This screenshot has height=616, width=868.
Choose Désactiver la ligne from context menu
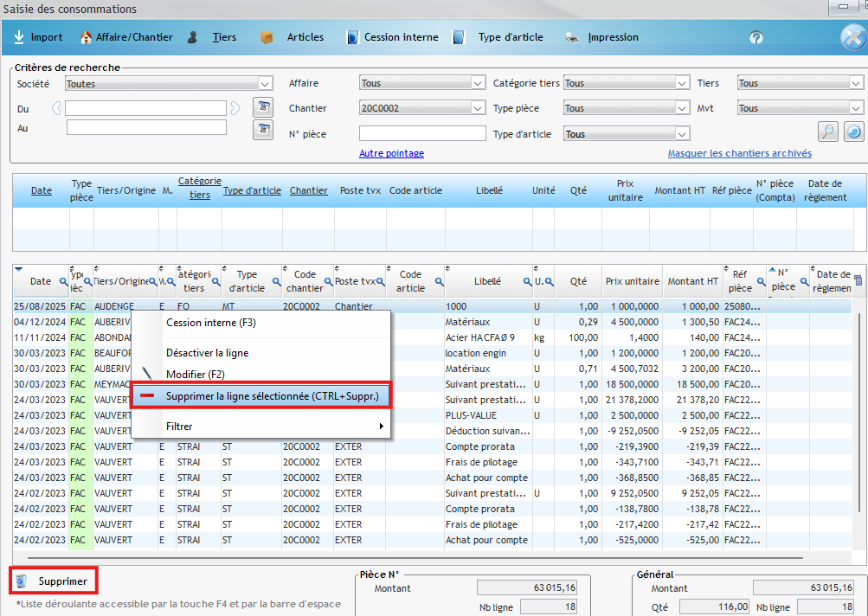[x=207, y=353]
